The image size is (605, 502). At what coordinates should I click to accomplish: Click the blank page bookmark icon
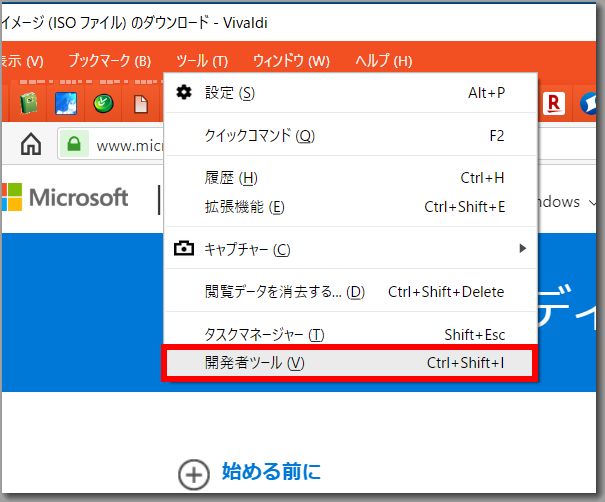pyautogui.click(x=141, y=104)
